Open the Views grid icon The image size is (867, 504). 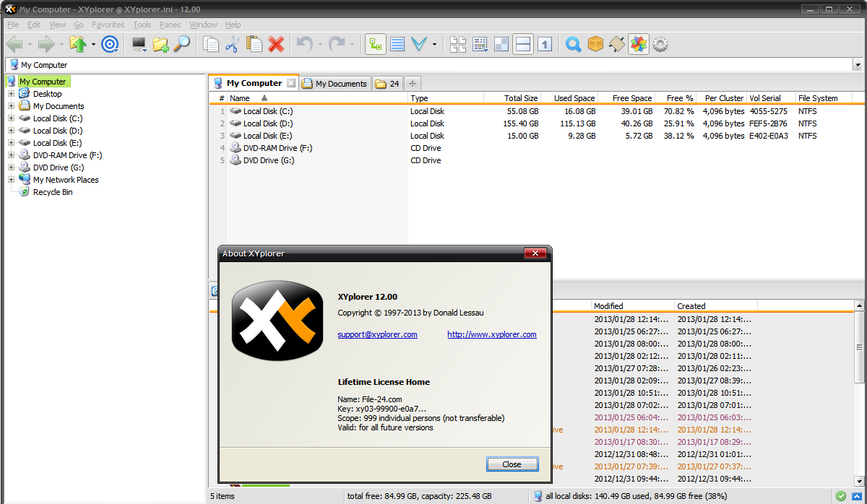pos(458,45)
